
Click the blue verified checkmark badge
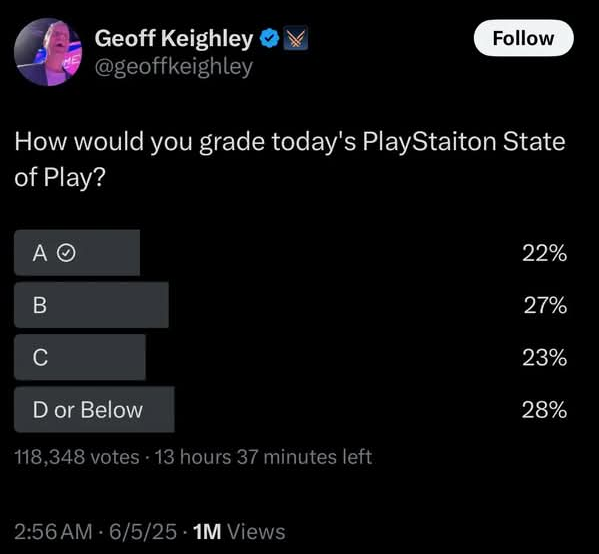270,38
